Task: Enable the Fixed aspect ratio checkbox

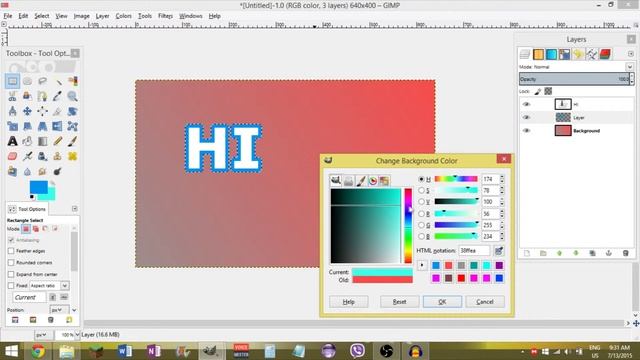Action: tap(11, 286)
